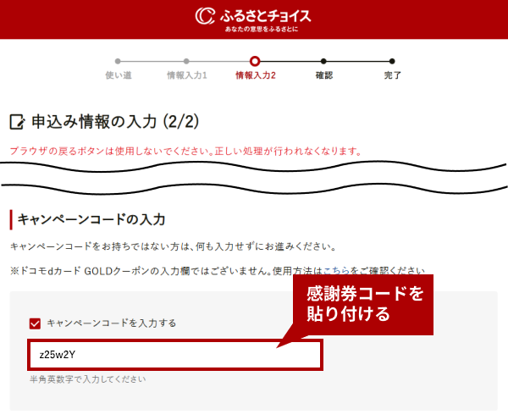
Task: Click the 完了 step circle
Action: click(392, 61)
